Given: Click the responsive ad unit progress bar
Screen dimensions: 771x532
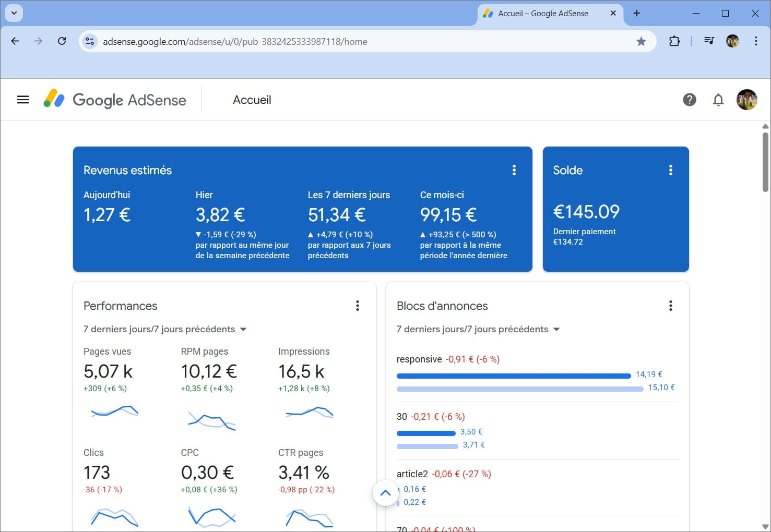Looking at the screenshot, I should point(514,376).
